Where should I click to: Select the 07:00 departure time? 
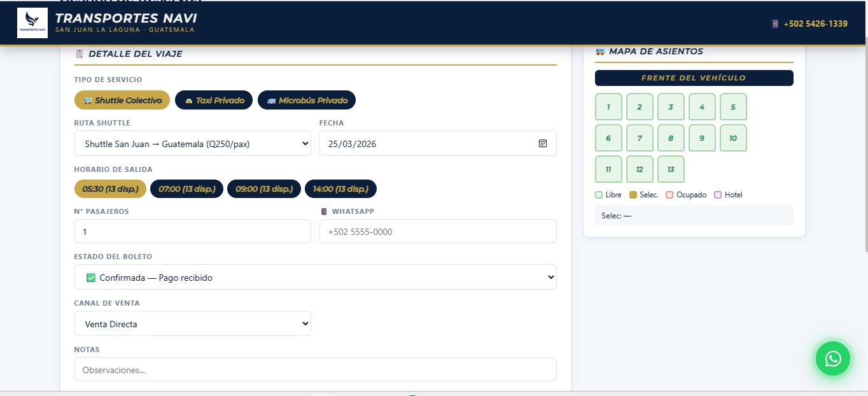186,189
